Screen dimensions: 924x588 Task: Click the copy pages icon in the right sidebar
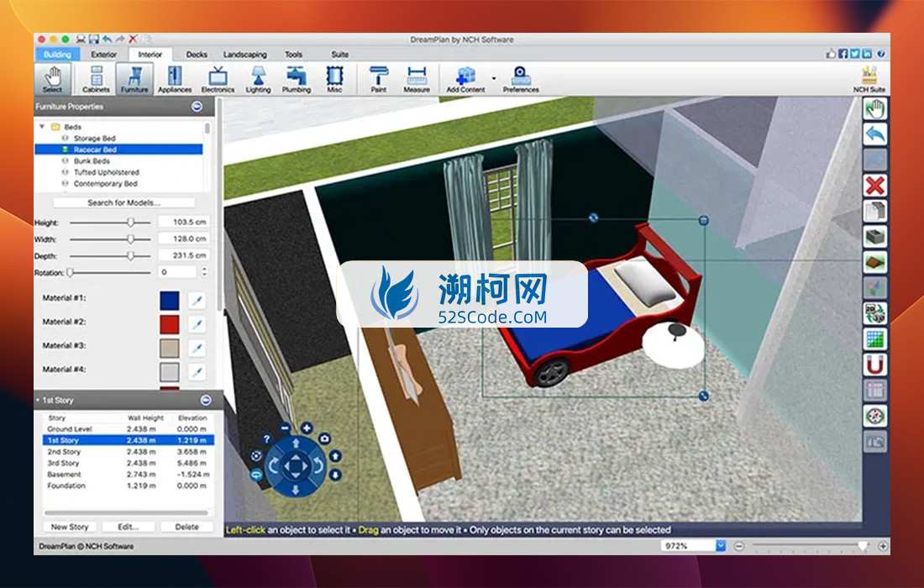coord(875,211)
